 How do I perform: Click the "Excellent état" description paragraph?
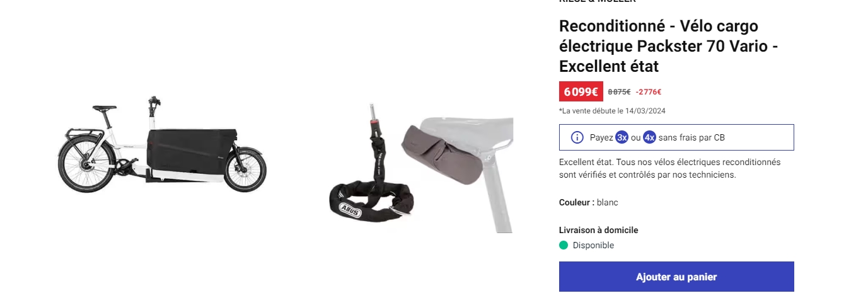point(669,168)
